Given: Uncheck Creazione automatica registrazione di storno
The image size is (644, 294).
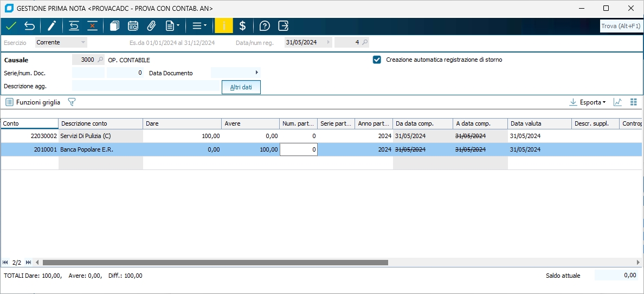Looking at the screenshot, I should click(x=377, y=60).
